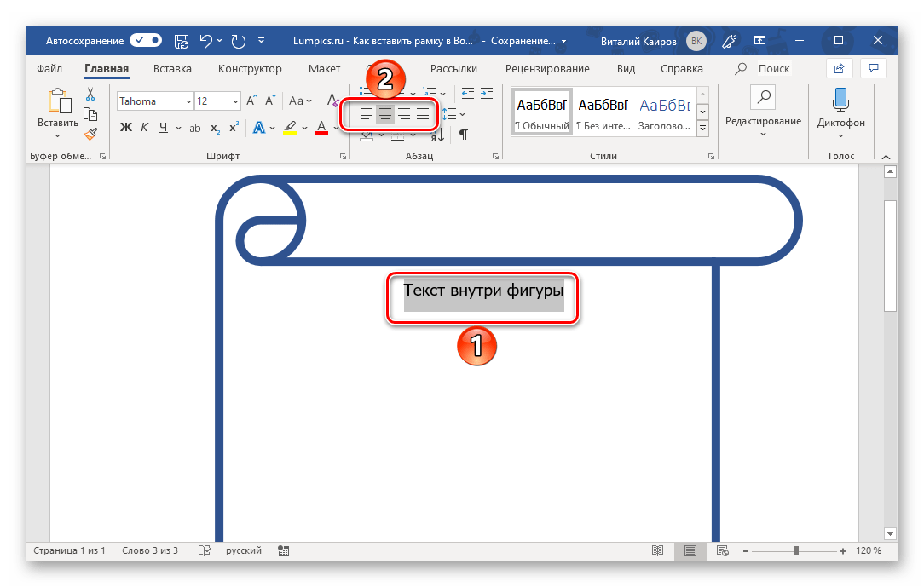This screenshot has height=587, width=924.
Task: Align text to the left
Action: pos(366,114)
